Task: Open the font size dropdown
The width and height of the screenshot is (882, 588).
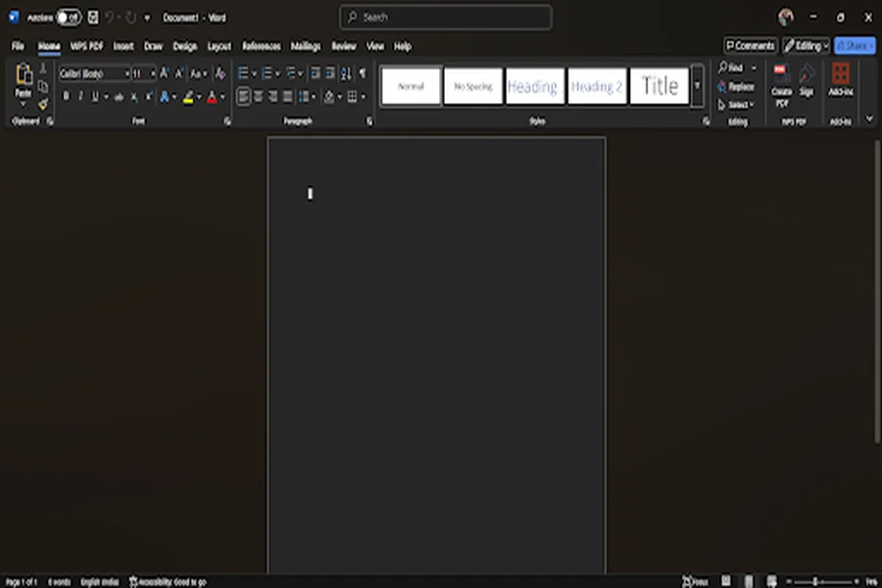Action: pyautogui.click(x=152, y=73)
